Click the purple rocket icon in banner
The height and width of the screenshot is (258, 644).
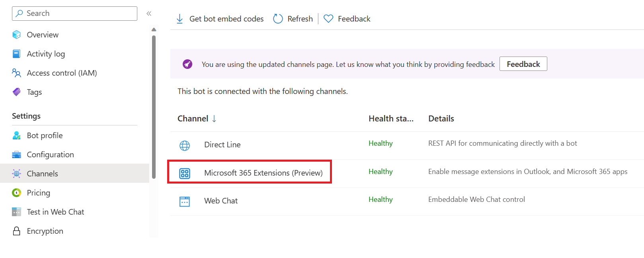(187, 64)
